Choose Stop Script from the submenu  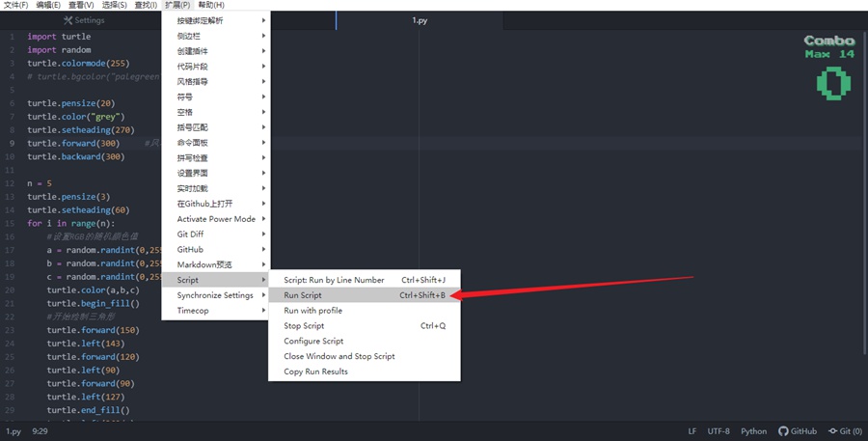click(x=304, y=326)
